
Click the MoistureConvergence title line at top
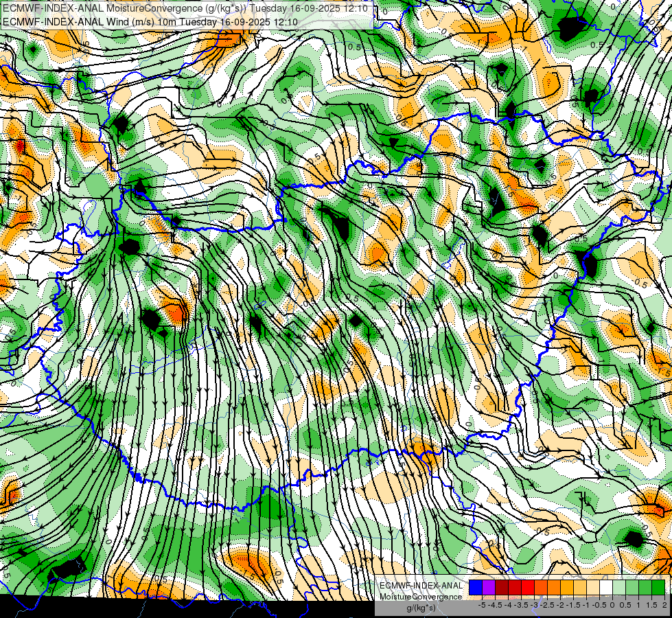click(185, 8)
